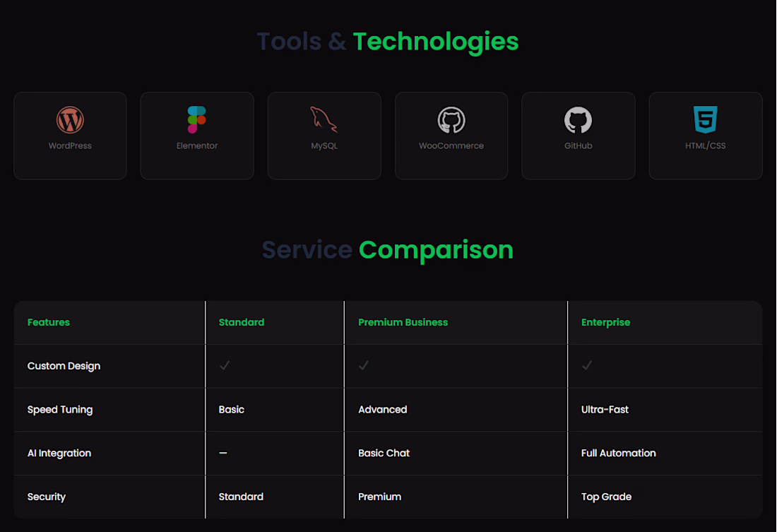Click the Enterprise Custom Design checkmark
The image size is (777, 532).
(x=587, y=365)
